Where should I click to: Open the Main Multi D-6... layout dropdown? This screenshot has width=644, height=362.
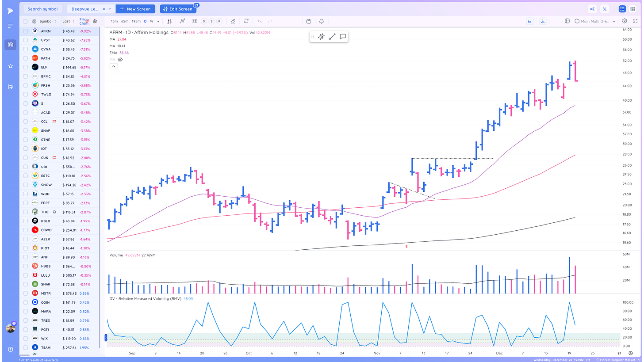pos(613,21)
